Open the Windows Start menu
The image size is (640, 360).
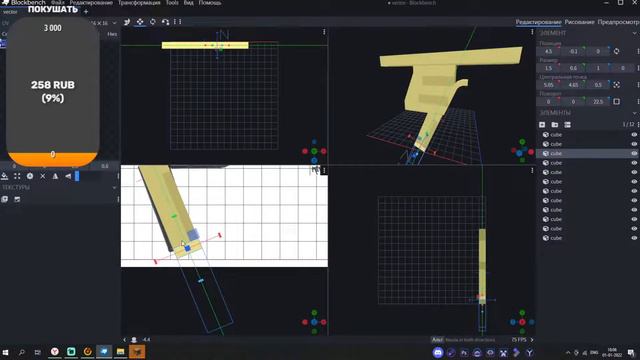coord(5,352)
